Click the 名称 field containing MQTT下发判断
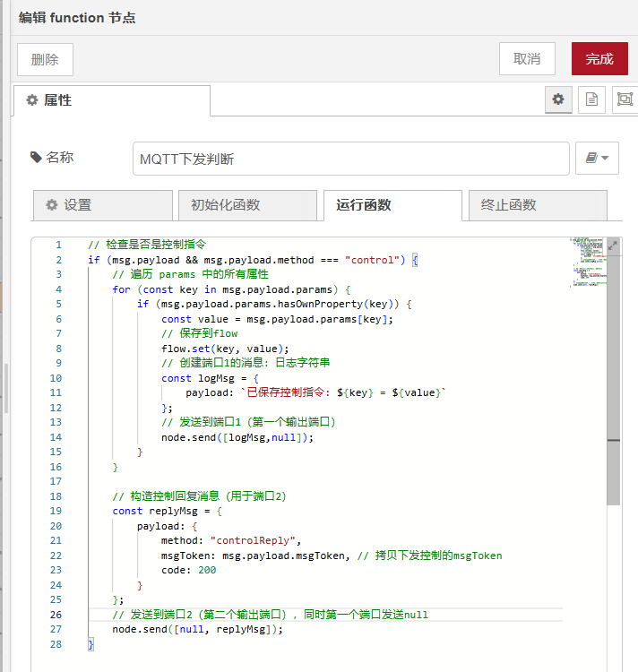The width and height of the screenshot is (638, 672). (x=350, y=159)
